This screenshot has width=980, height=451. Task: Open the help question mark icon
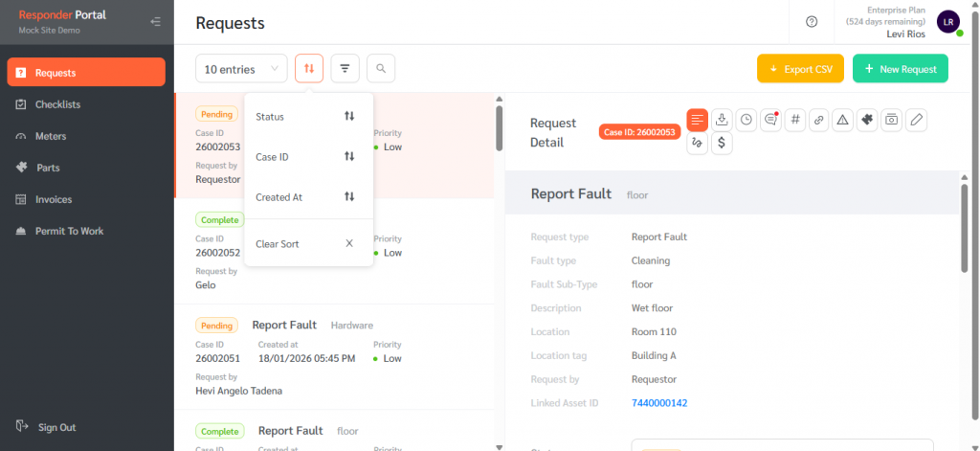(812, 22)
